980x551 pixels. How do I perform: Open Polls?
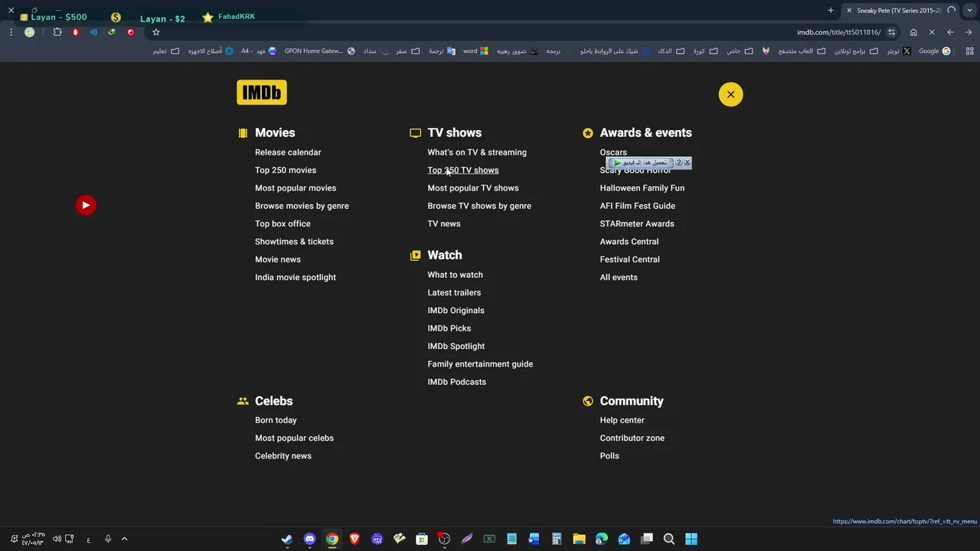click(609, 456)
